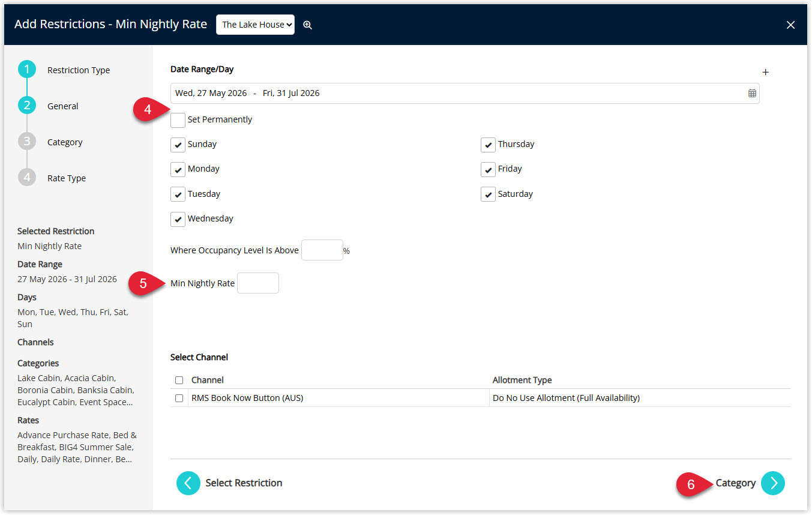The image size is (812, 515).
Task: Click the forward arrow next to Category
Action: tap(773, 483)
